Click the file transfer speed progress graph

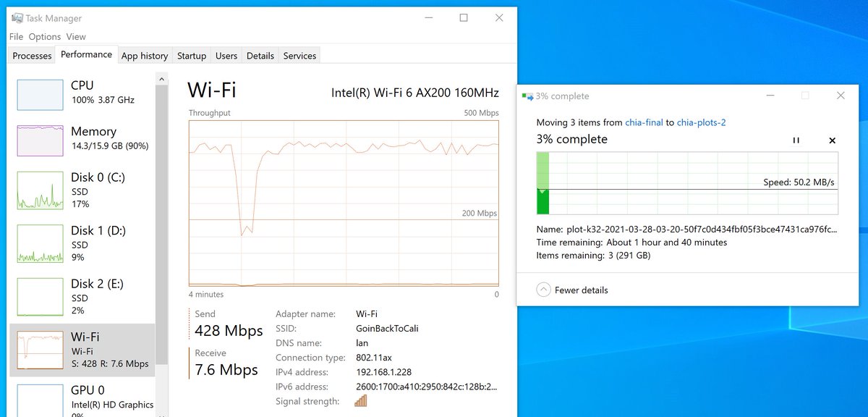687,184
